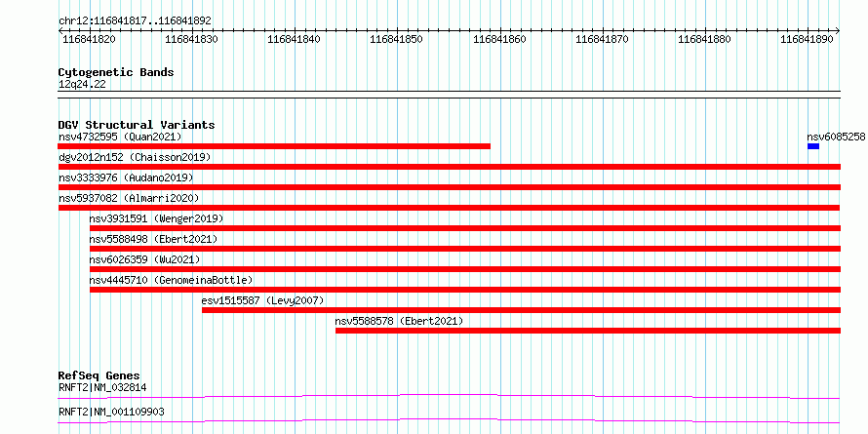
Task: Click the nsv6026359 red bar
Action: [x=465, y=269]
